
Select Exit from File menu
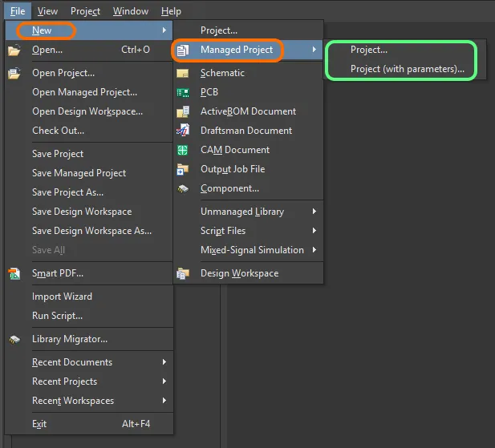[39, 424]
